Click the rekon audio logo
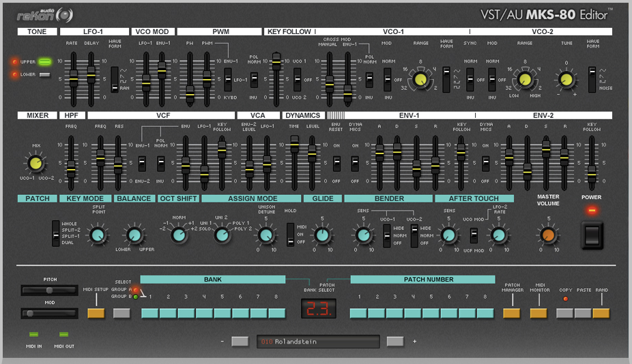Viewport: 632px width, 364px height. tap(45, 15)
